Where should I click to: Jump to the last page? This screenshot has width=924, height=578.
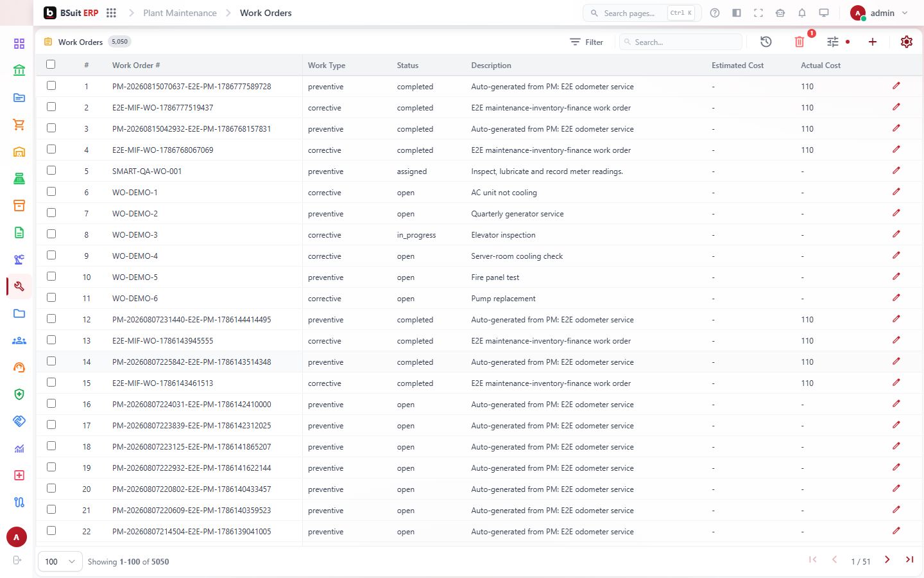[909, 560]
